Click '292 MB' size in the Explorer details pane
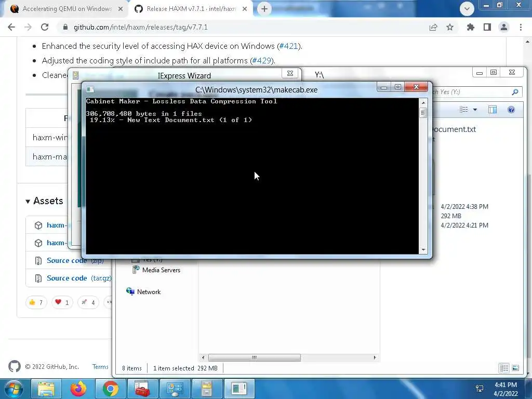 451,216
